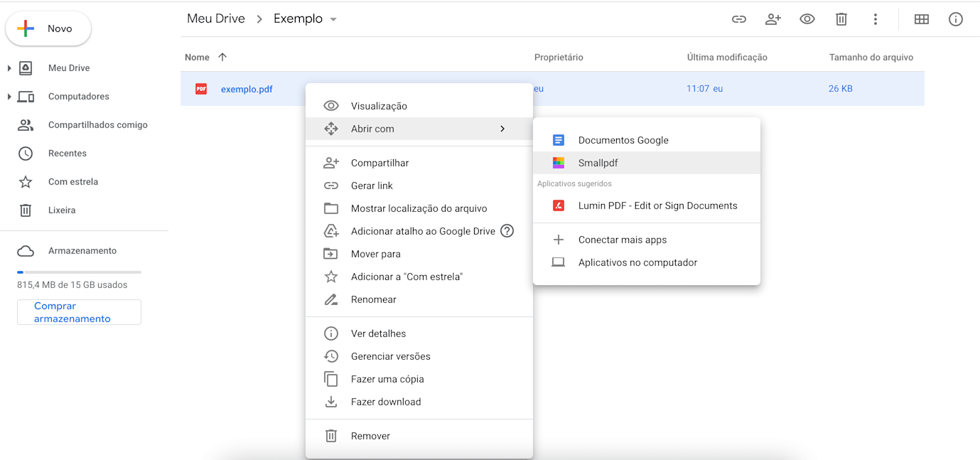The height and width of the screenshot is (460, 980).
Task: Open the Lixeira trash icon
Action: [x=26, y=210]
